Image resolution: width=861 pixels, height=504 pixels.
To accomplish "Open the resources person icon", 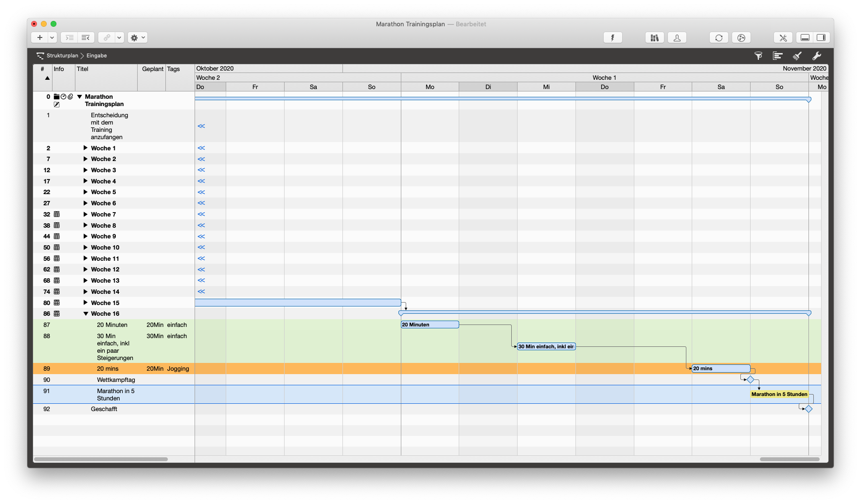I will click(x=677, y=38).
